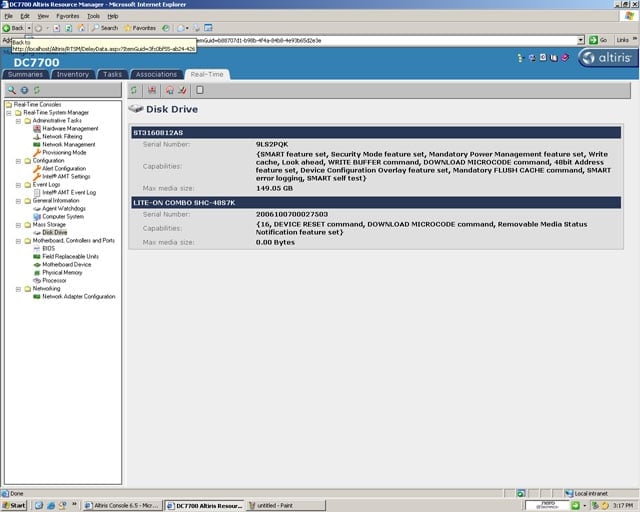Refresh the Real-Time Consoles tree
The height and width of the screenshot is (512, 640).
(37, 90)
